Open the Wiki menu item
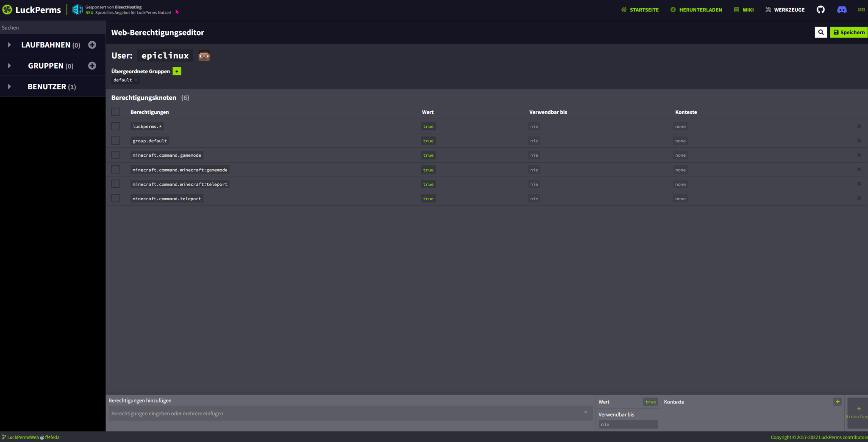Image resolution: width=868 pixels, height=442 pixels. (744, 10)
